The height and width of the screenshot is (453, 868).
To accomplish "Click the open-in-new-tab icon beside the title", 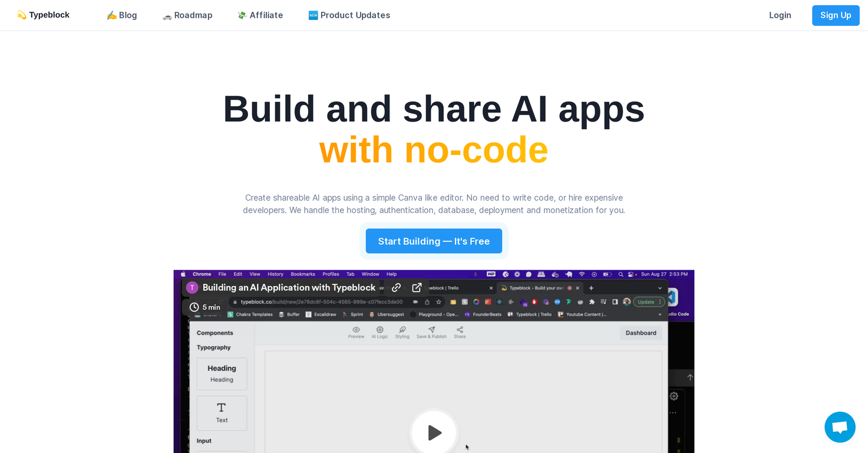I will [416, 288].
